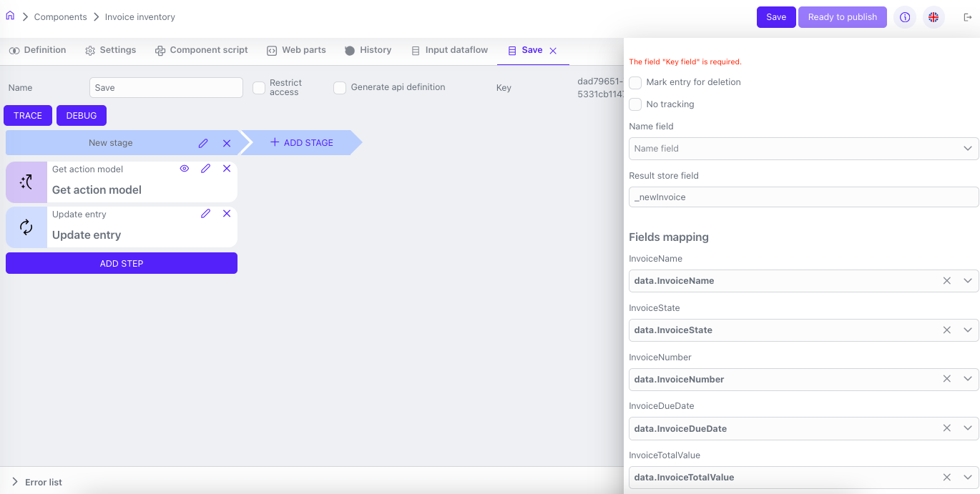Check the No tracking option
980x494 pixels.
[635, 105]
